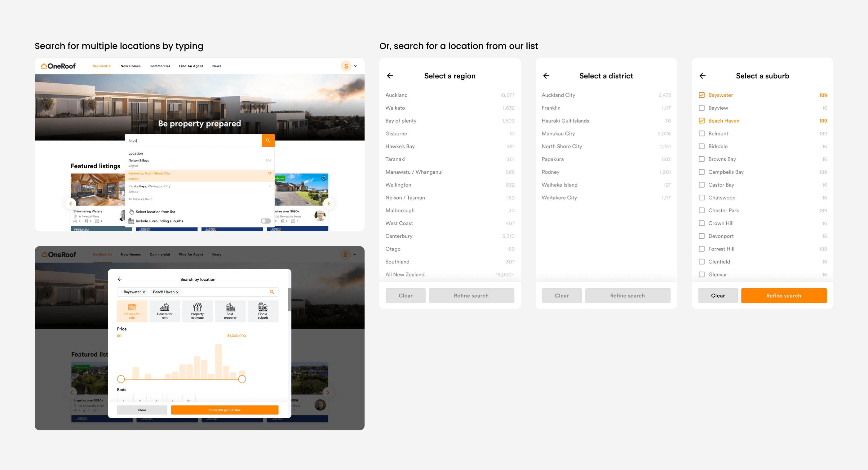Go back from Select a district panel

(x=546, y=76)
